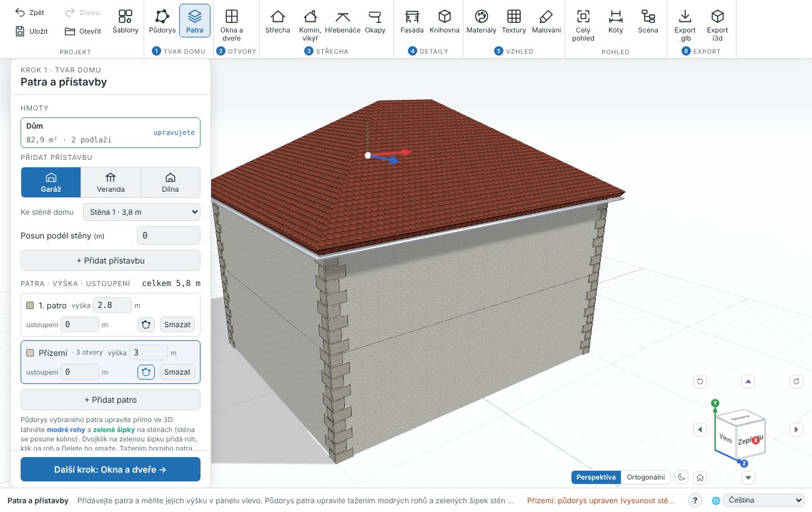
Task: Open the Okapy gutters tool
Action: [x=375, y=21]
